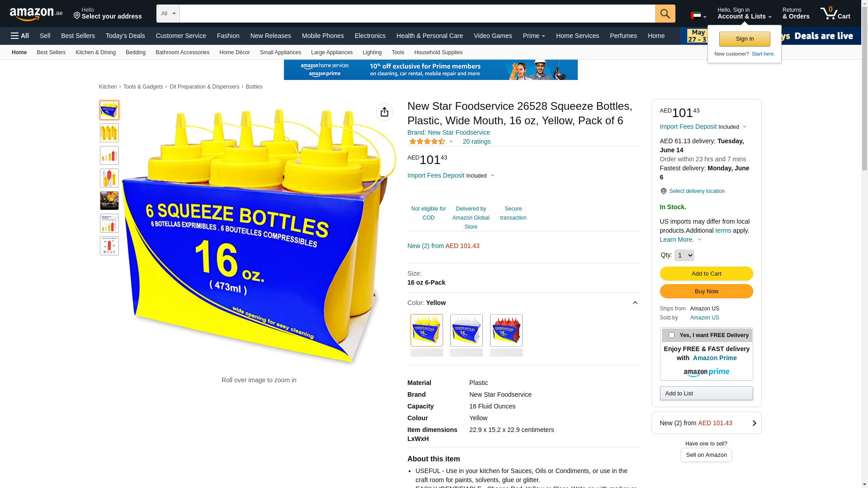This screenshot has width=868, height=488.
Task: Open the All hamburger menu
Action: click(20, 36)
